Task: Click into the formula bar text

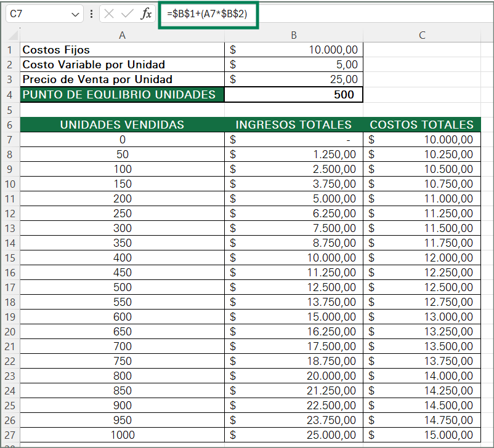Action: 207,14
